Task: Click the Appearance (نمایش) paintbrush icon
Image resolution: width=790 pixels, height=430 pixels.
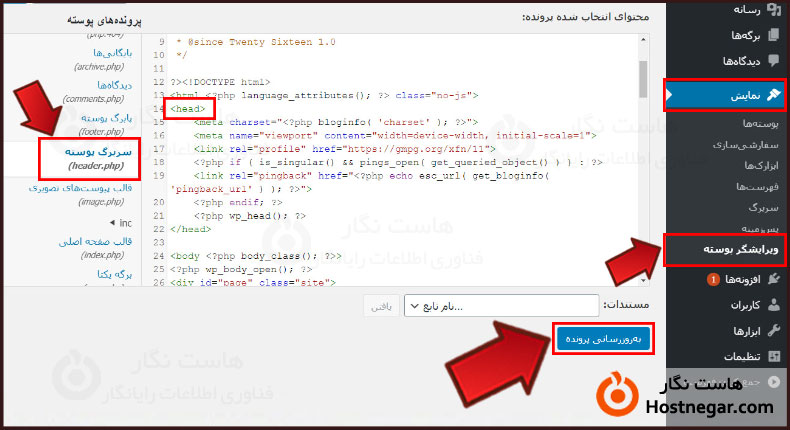Action: point(771,96)
